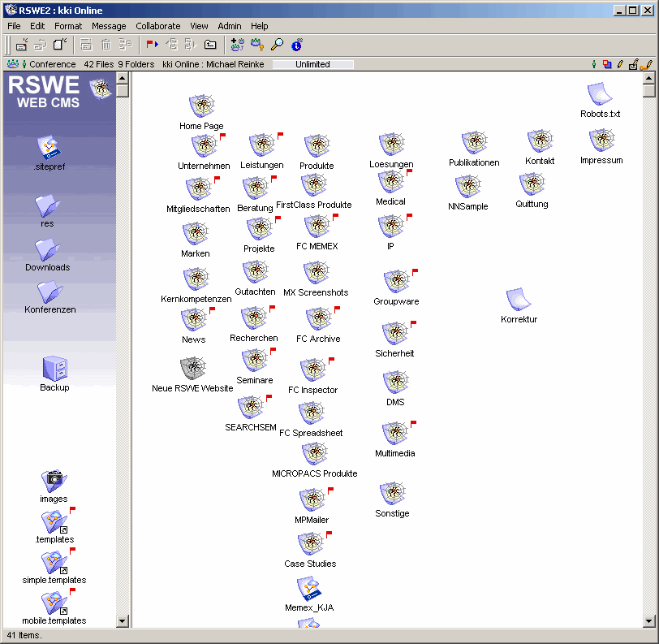
Task: Select the Robots.txt document icon
Action: click(x=600, y=94)
